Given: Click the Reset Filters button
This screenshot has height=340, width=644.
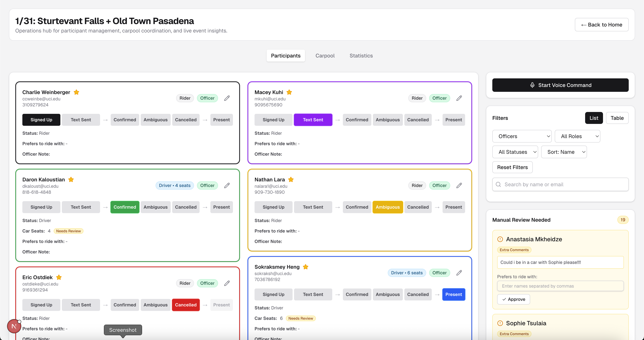Looking at the screenshot, I should [512, 167].
